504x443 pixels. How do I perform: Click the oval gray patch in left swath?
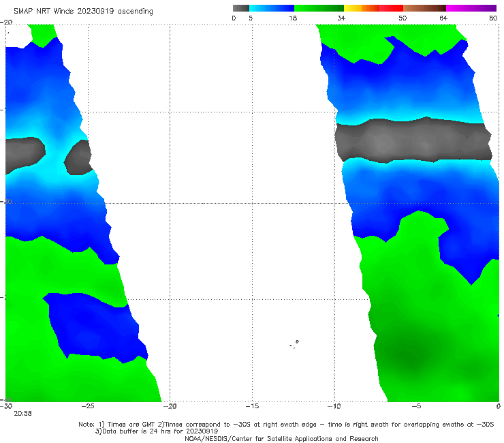click(x=78, y=157)
